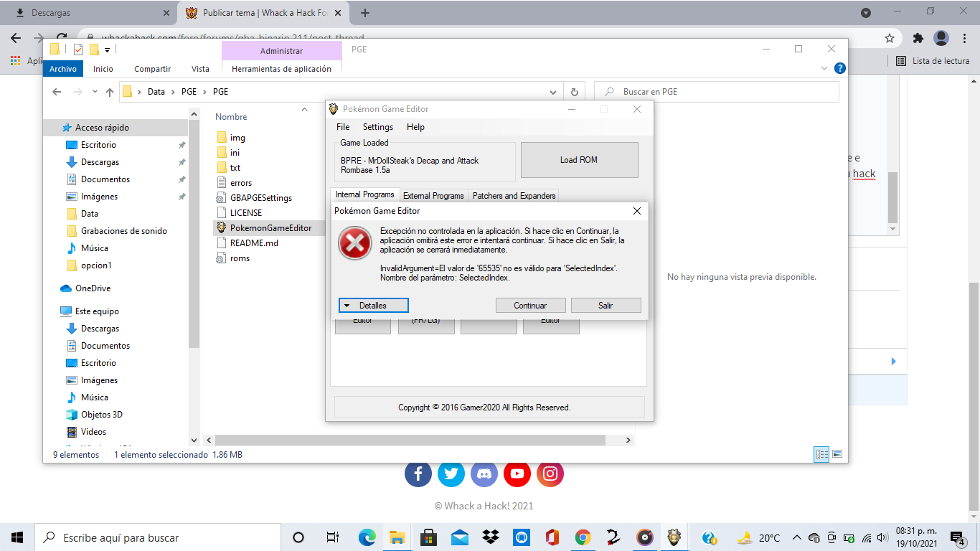Open the Discord link icon

coord(484,474)
